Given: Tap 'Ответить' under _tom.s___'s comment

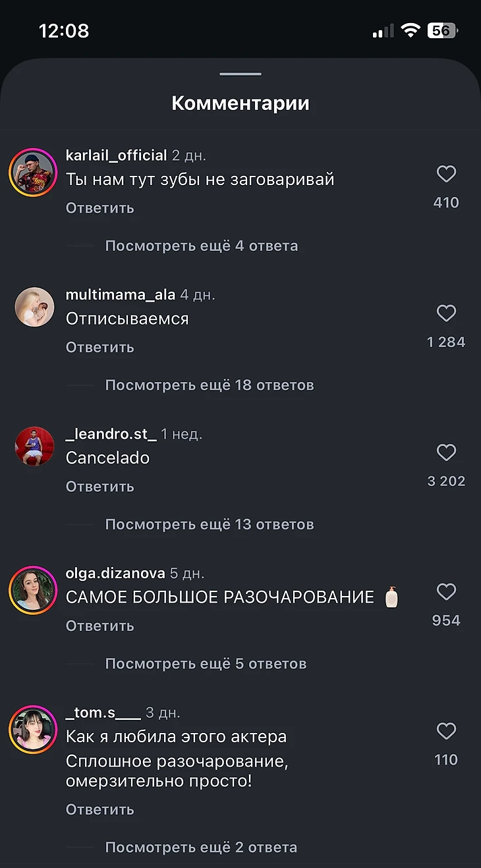Looking at the screenshot, I should coord(100,809).
